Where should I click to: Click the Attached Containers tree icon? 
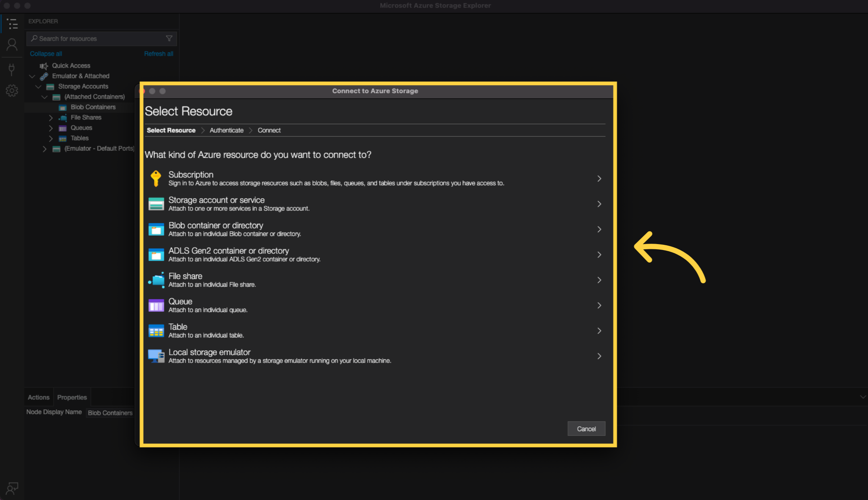click(x=56, y=97)
